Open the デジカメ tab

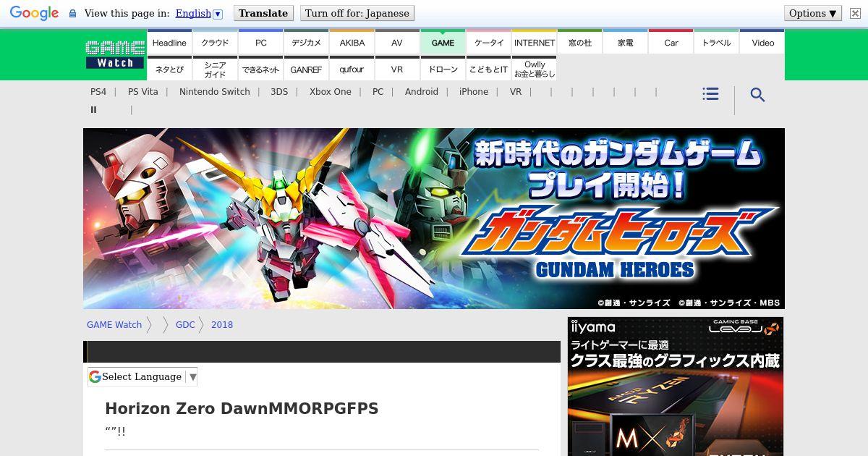pos(306,43)
